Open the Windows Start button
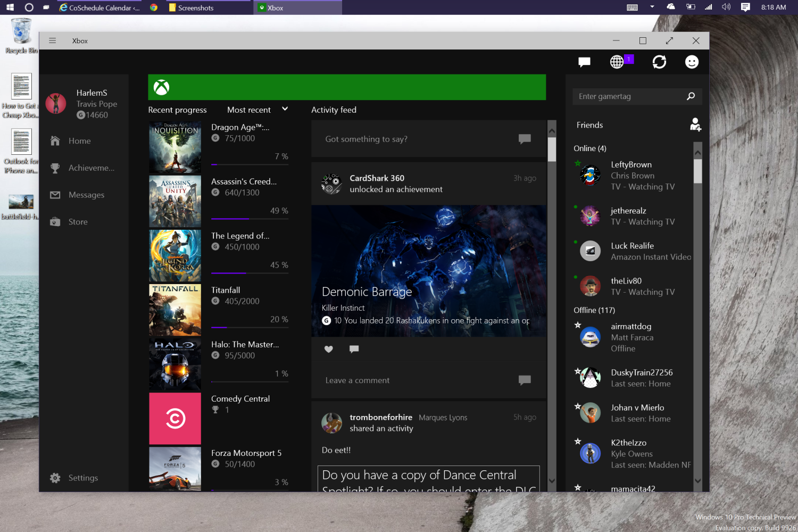798x532 pixels. 10,7
